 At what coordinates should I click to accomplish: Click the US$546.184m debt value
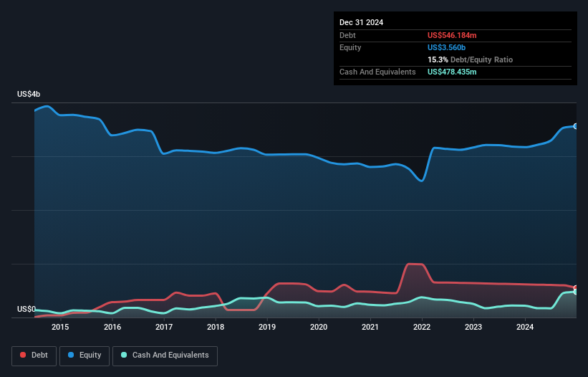pos(452,35)
